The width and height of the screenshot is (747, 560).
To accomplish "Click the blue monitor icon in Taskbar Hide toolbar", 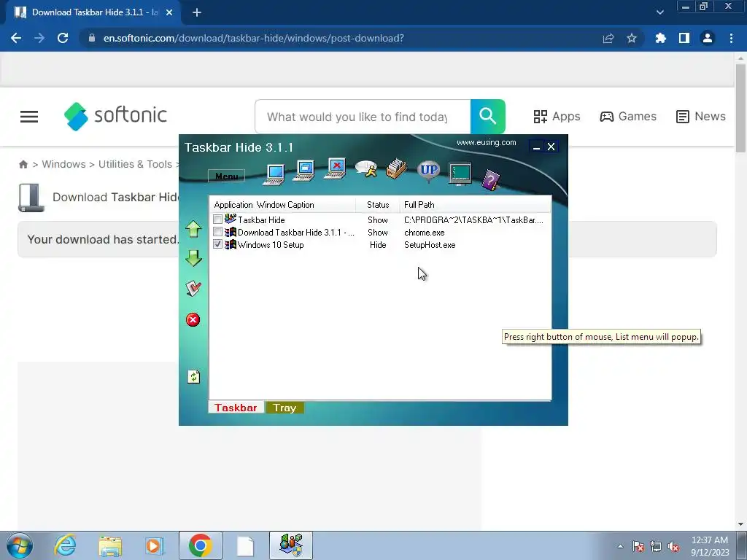I will coord(274,174).
